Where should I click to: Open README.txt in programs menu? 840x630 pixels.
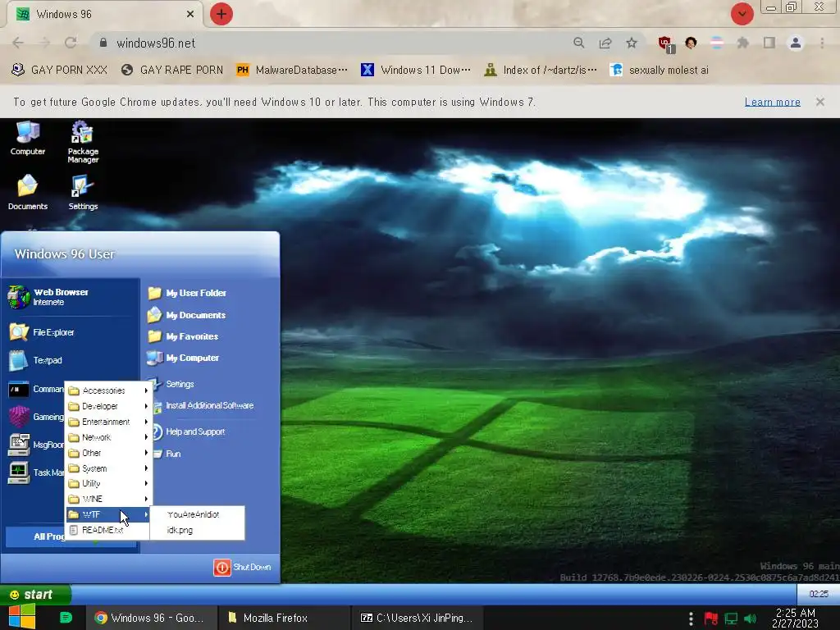pyautogui.click(x=107, y=530)
